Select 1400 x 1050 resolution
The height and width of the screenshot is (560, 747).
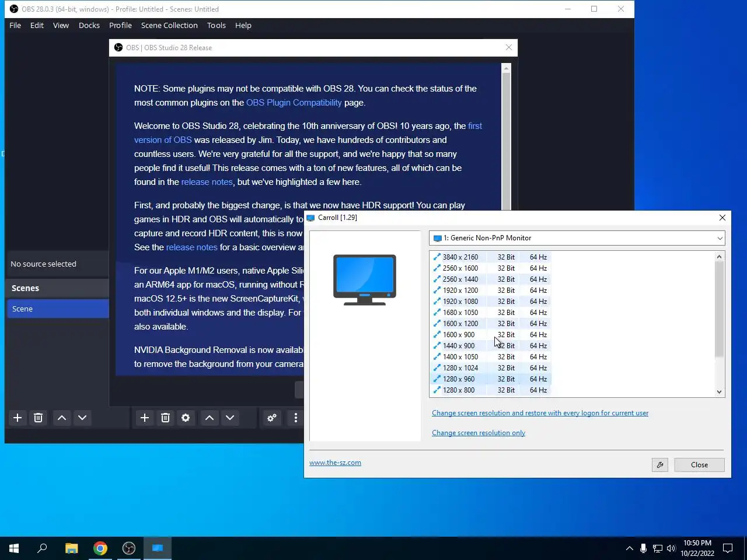point(490,357)
